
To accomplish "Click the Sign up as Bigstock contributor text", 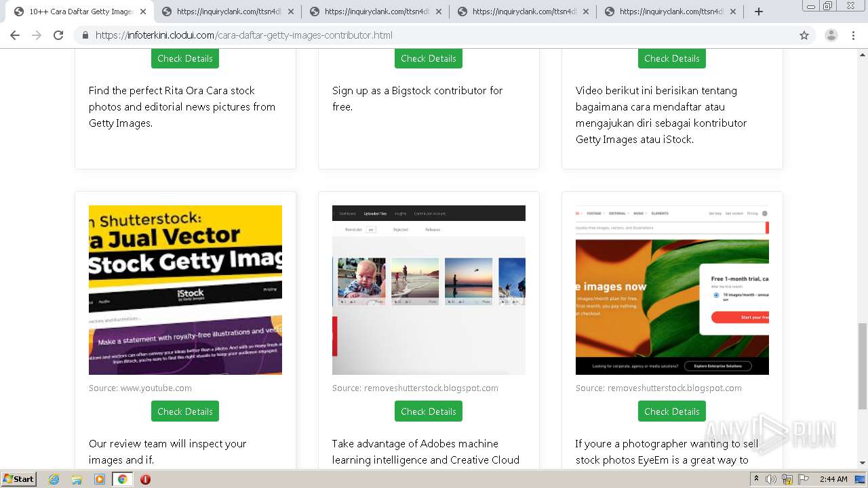I will click(418, 98).
